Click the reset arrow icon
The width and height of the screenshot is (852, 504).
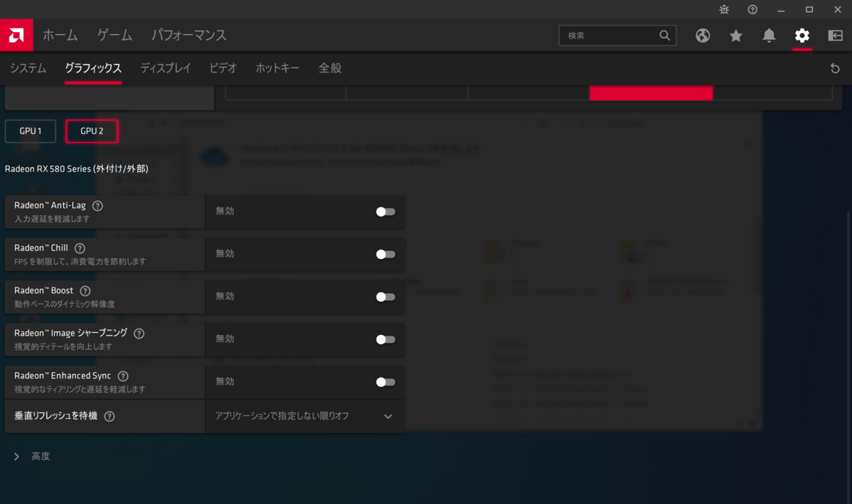(835, 69)
